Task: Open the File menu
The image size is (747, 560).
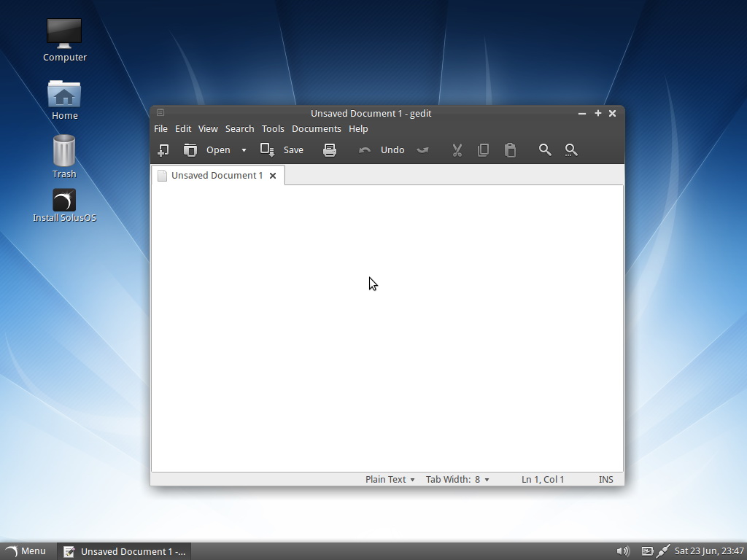Action: pos(160,128)
